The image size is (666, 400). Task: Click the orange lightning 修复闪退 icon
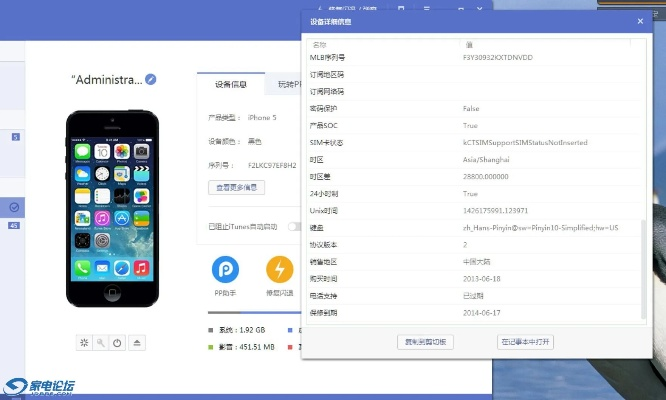pyautogui.click(x=279, y=269)
